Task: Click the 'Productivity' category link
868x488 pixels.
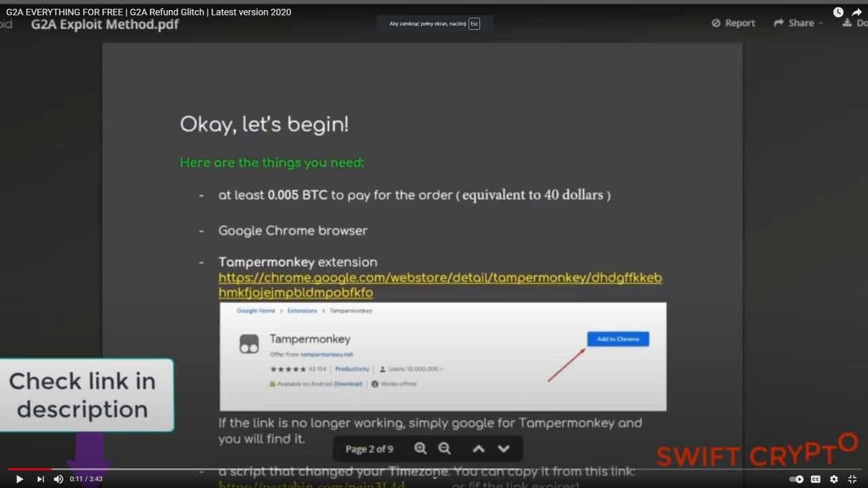Action: point(352,369)
